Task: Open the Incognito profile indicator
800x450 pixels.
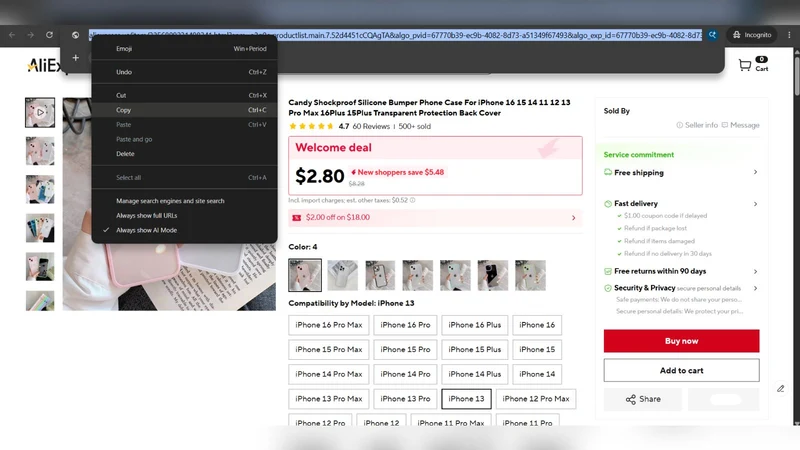Action: [x=752, y=35]
